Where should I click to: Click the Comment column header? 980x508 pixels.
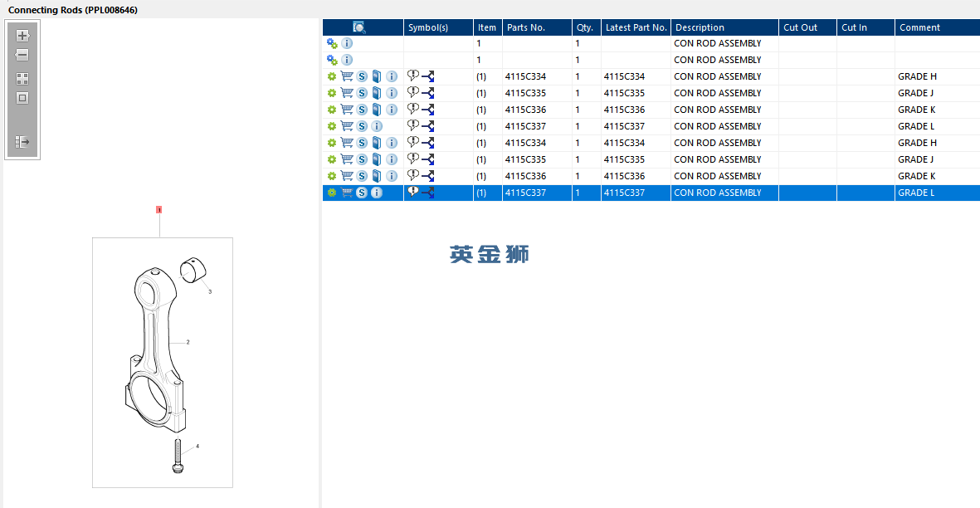pyautogui.click(x=938, y=27)
